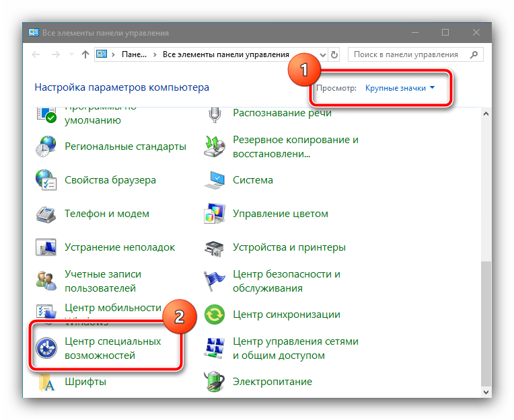The image size is (514, 420).
Task: Open Система link
Action: [x=253, y=180]
